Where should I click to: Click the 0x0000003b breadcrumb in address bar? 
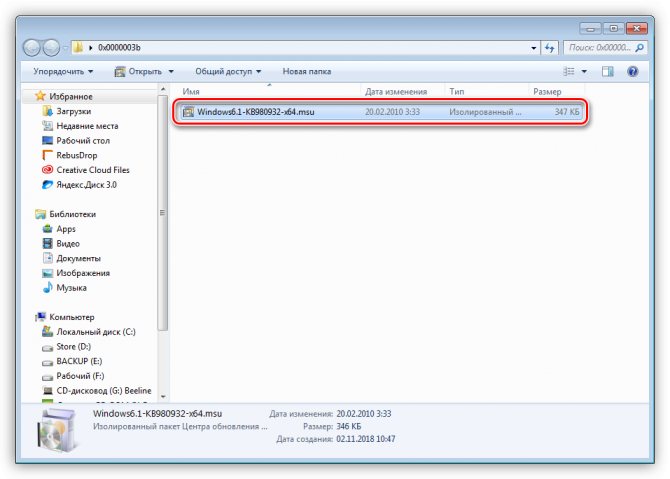[119, 47]
